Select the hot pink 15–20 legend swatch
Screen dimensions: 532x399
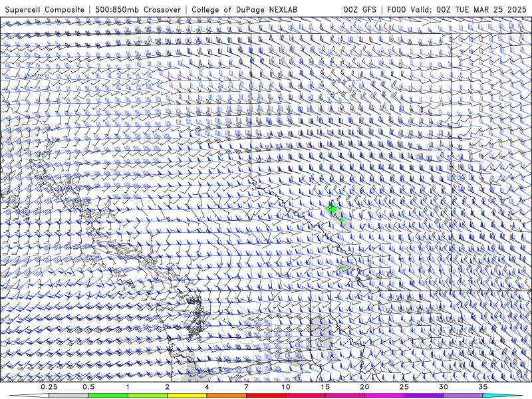(344, 396)
